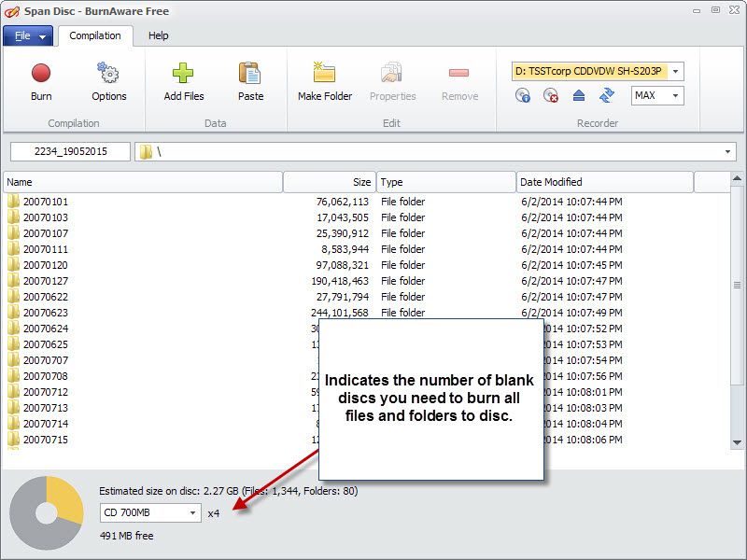Screen dimensions: 747x560
Task: Sort by Size column header
Action: pos(330,182)
